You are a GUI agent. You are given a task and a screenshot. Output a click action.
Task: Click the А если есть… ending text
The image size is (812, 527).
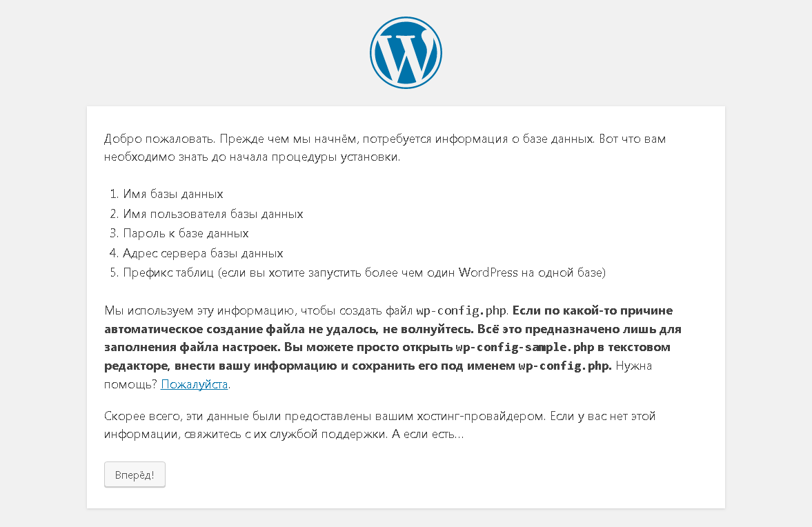pyautogui.click(x=428, y=435)
